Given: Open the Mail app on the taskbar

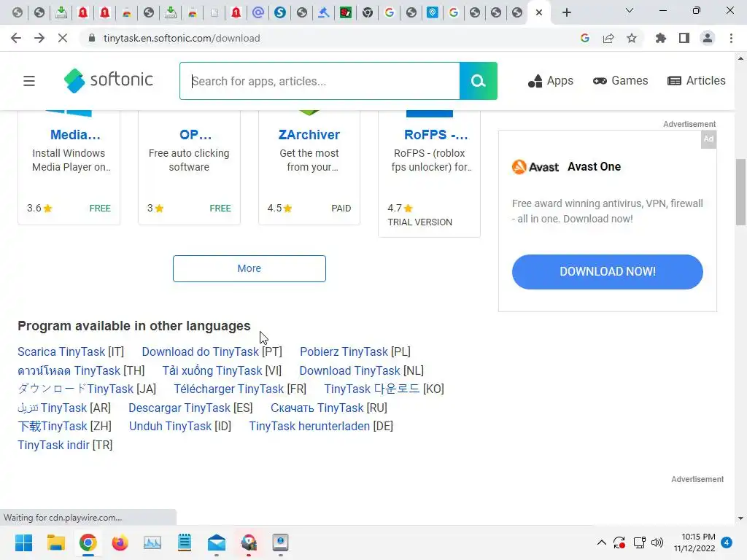Looking at the screenshot, I should coord(217,542).
